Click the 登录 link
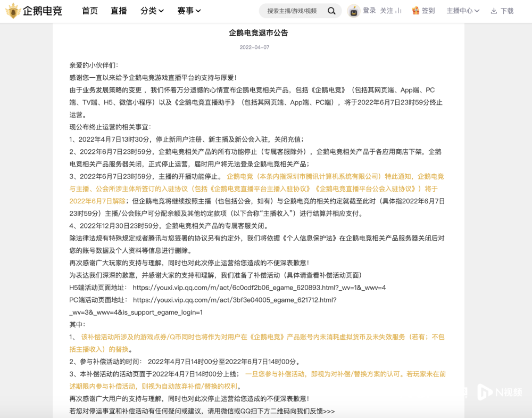The image size is (532, 418). (x=369, y=11)
